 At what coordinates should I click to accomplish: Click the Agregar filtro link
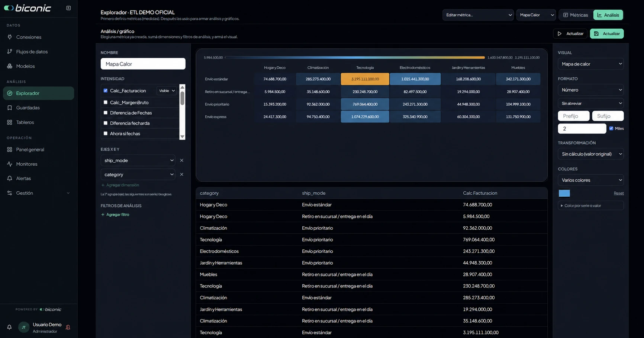(115, 214)
